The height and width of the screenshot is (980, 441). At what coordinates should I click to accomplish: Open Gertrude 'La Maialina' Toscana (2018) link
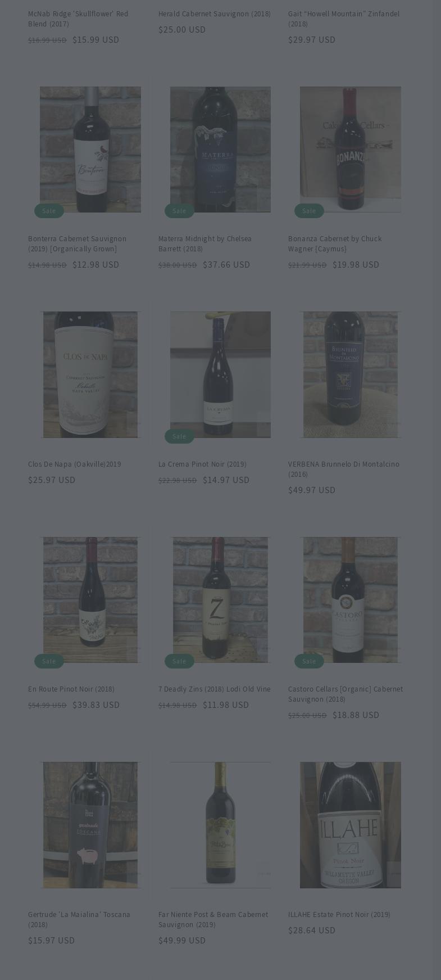coord(79,919)
